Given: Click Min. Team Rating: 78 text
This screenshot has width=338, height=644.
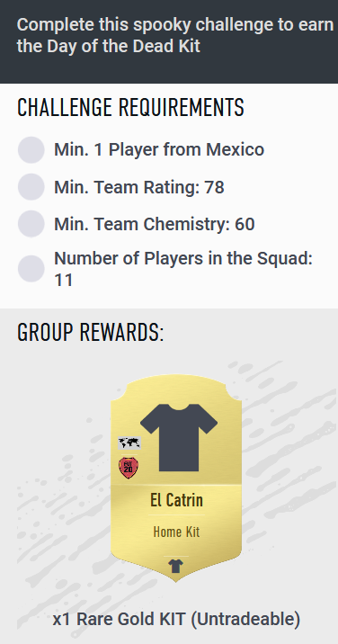Looking at the screenshot, I should click(x=139, y=187).
